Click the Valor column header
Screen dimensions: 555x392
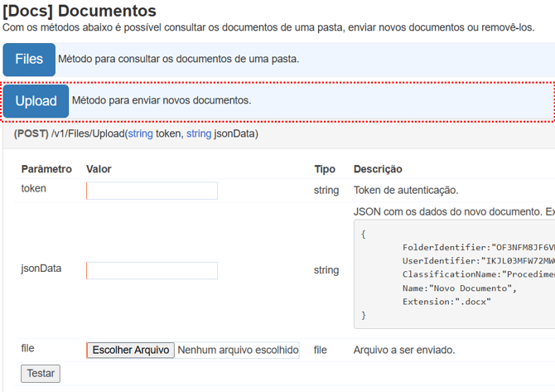tap(99, 169)
